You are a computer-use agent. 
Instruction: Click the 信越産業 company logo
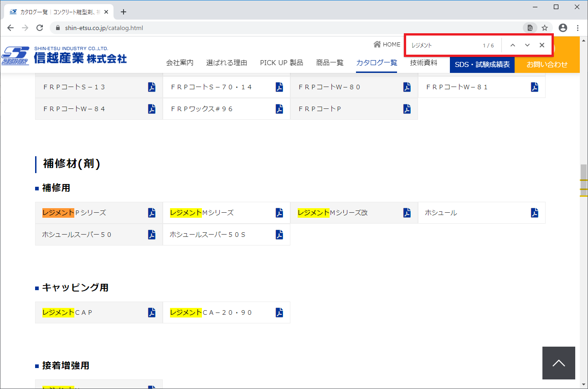(64, 56)
